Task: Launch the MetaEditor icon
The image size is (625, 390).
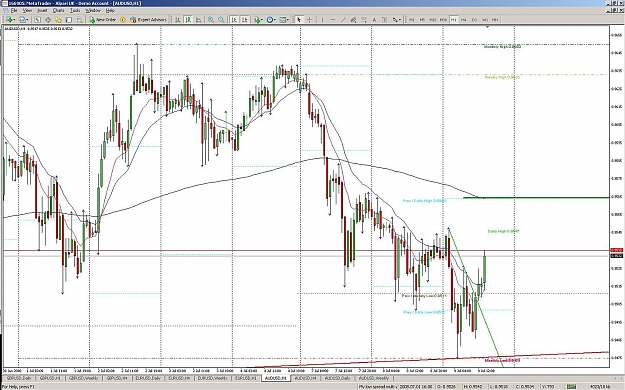Action: [x=122, y=19]
